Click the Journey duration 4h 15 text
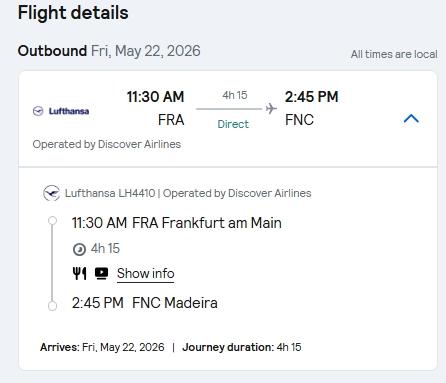 coord(242,347)
